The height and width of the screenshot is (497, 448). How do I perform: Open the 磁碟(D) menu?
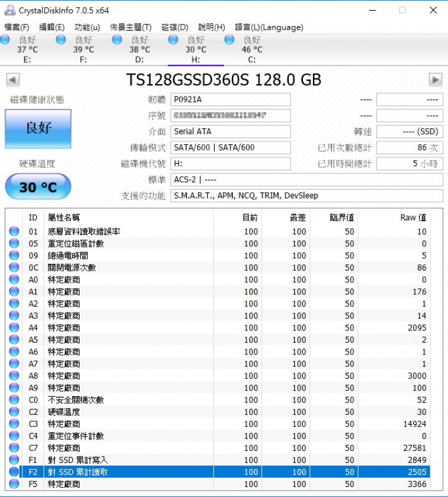tap(175, 27)
